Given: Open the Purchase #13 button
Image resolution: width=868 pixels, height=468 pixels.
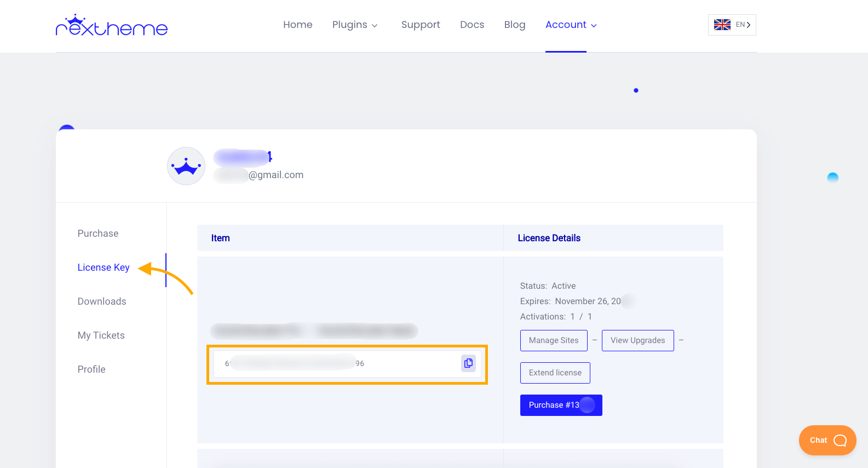Looking at the screenshot, I should pos(561,405).
